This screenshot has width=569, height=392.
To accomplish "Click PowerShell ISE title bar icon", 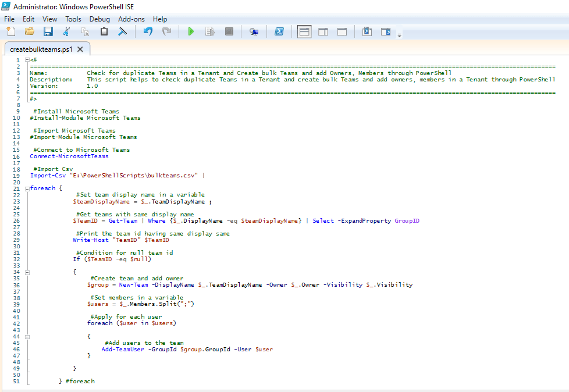I will [6, 6].
